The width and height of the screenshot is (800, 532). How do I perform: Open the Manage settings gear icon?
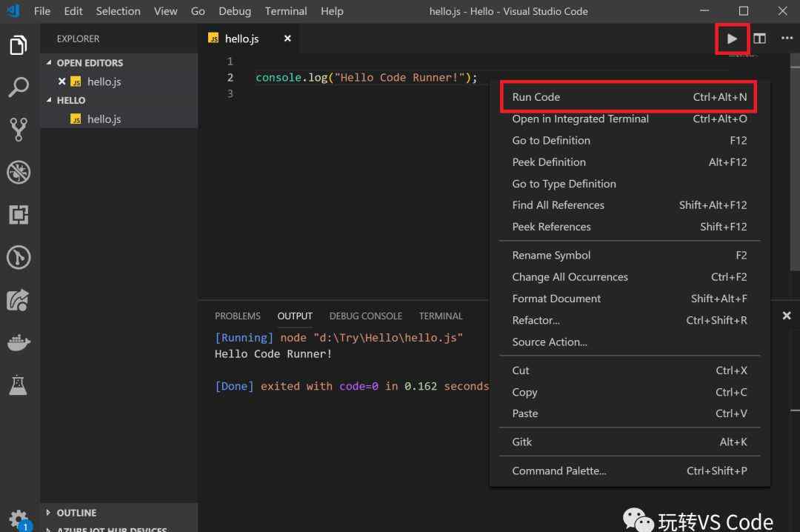(18, 518)
